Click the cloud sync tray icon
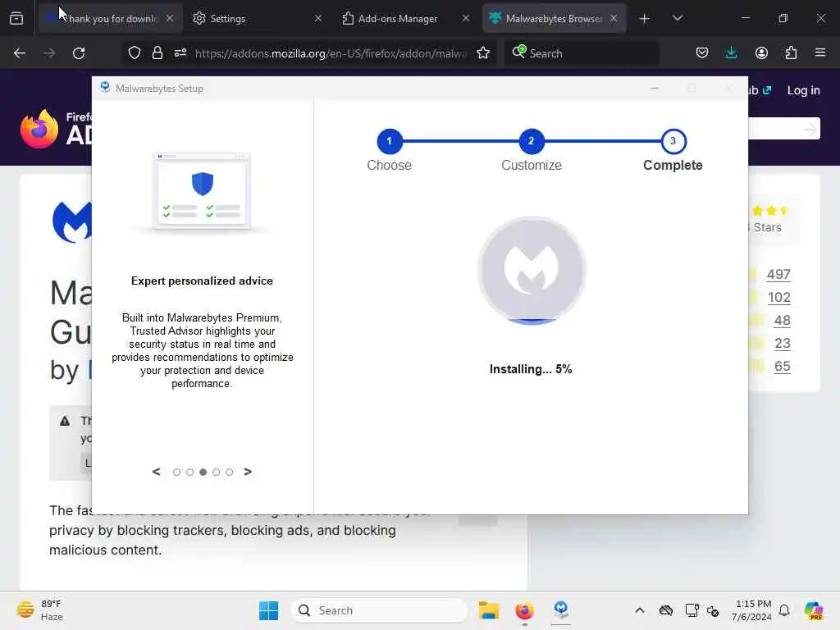The image size is (840, 630). [x=666, y=610]
